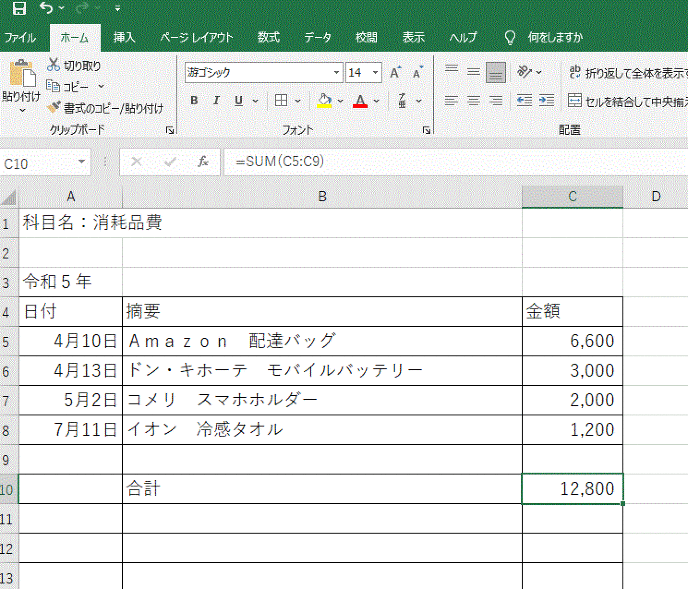Apply the red font color swatch
The image size is (688, 589).
click(x=361, y=101)
